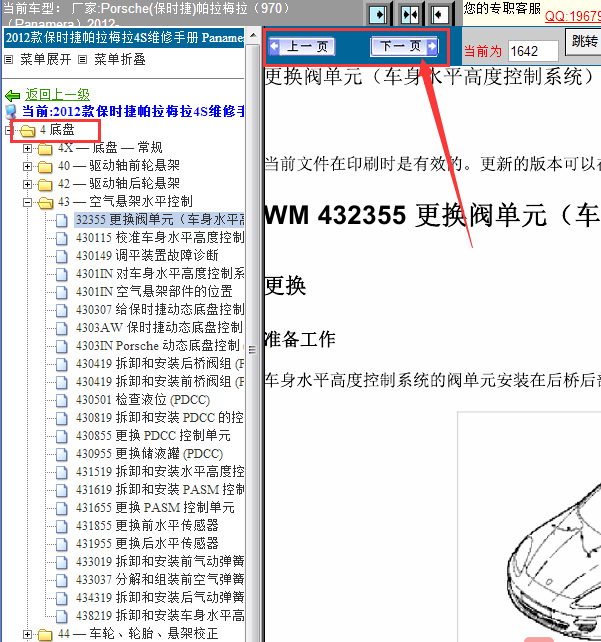Click the panel collapse-left arrow icon
Screen dimensions: 601x642
pos(440,15)
